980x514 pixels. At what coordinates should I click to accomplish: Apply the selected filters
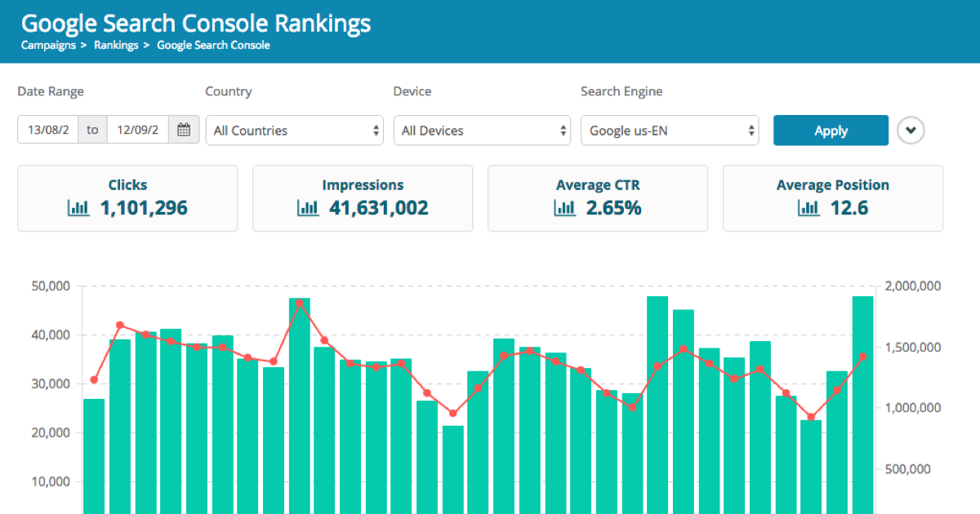(x=831, y=131)
